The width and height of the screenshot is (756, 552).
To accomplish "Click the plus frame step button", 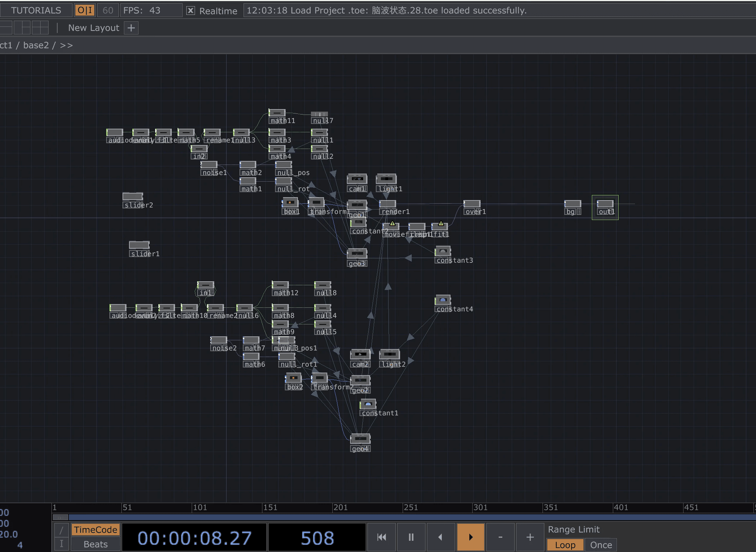I will point(530,537).
